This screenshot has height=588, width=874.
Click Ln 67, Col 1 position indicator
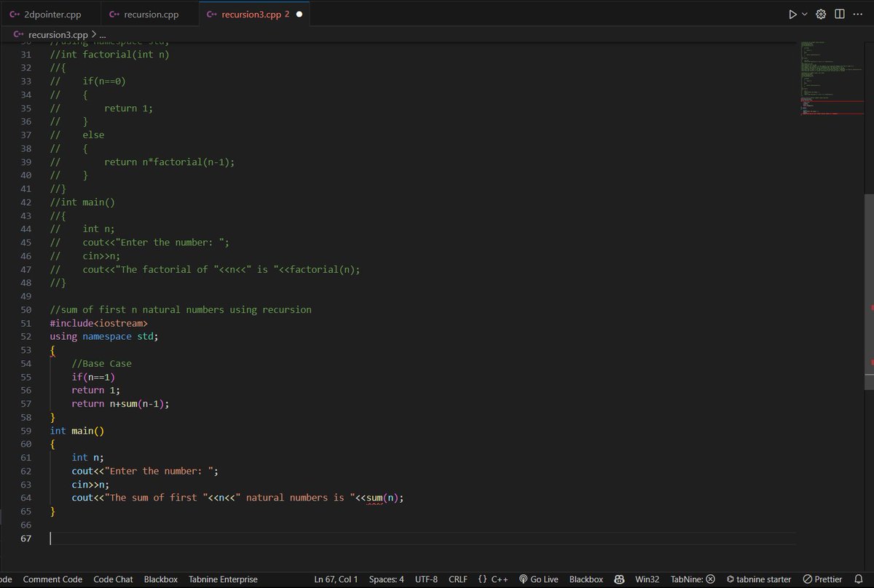(336, 579)
